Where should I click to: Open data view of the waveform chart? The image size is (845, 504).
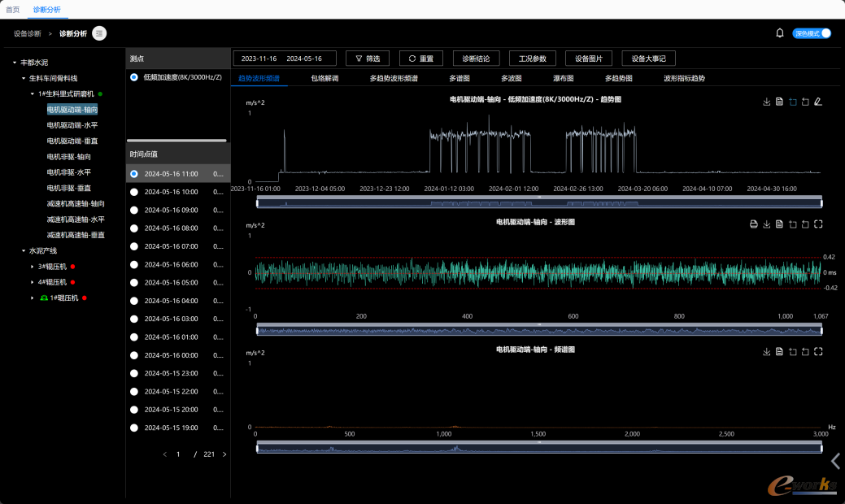click(779, 224)
